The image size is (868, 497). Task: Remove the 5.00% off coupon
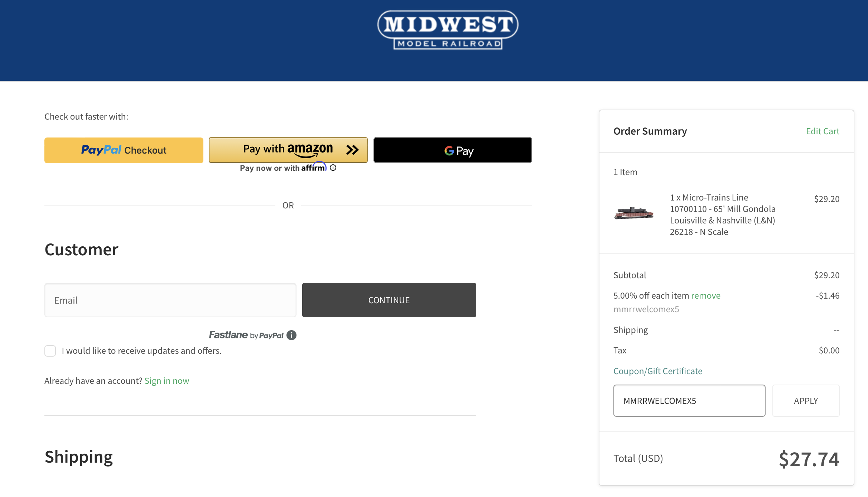coord(706,295)
